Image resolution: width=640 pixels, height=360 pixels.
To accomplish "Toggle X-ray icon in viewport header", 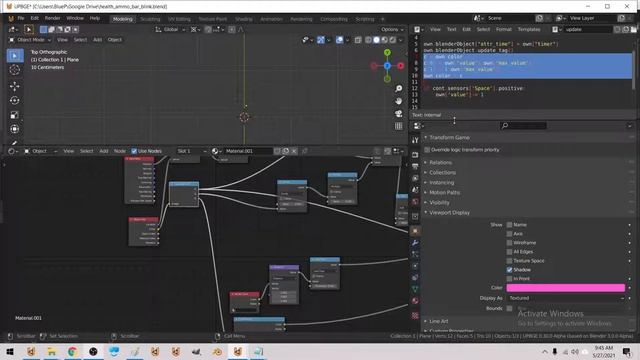I will (x=358, y=40).
